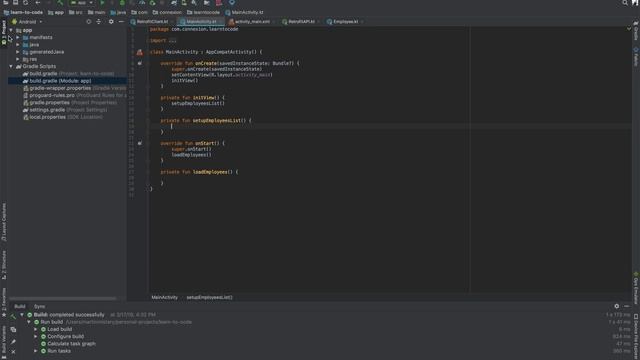
Task: Click the Project panel horizontal scrollbar
Action: click(62, 299)
